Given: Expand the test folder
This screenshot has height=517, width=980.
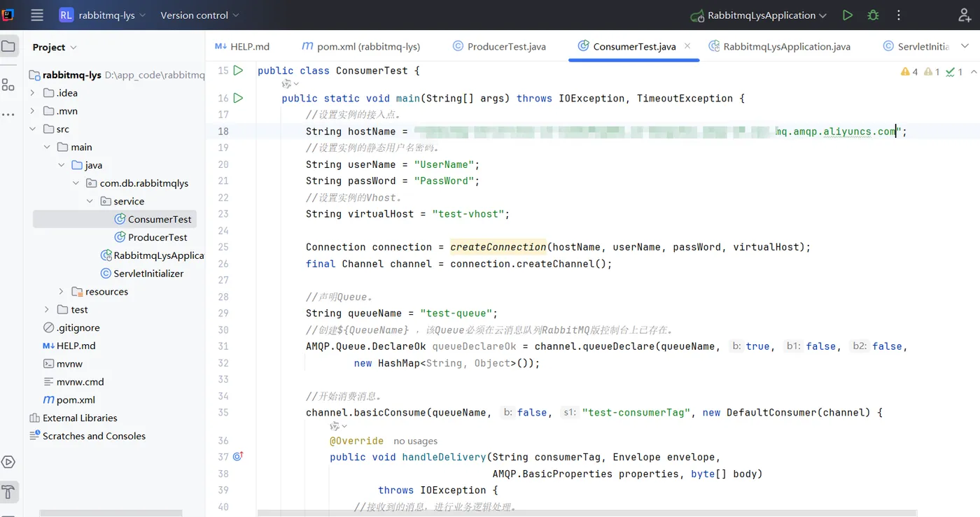Looking at the screenshot, I should pyautogui.click(x=47, y=310).
